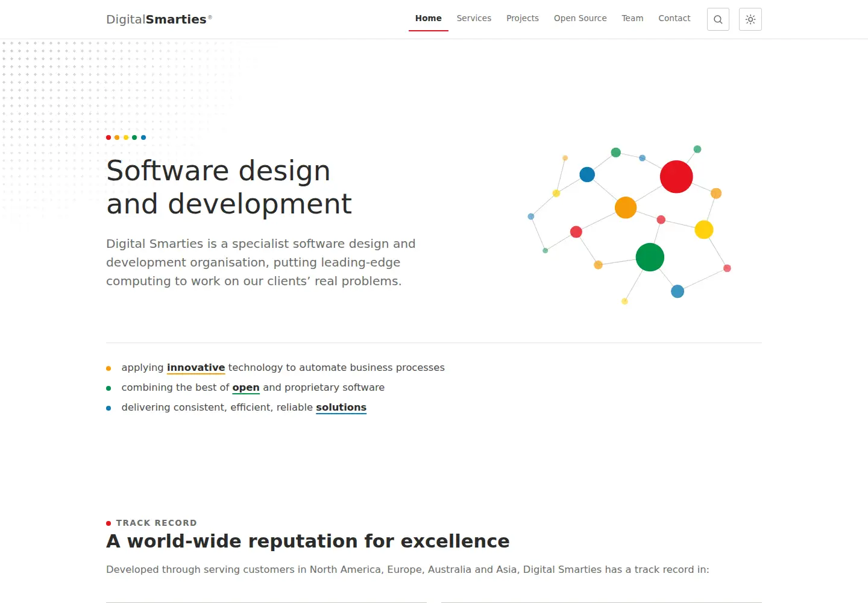Open the Services menu item
Image resolution: width=868 pixels, height=603 pixels.
tap(474, 19)
